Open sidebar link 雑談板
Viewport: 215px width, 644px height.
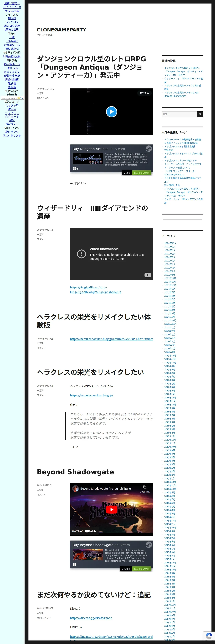click(x=12, y=83)
